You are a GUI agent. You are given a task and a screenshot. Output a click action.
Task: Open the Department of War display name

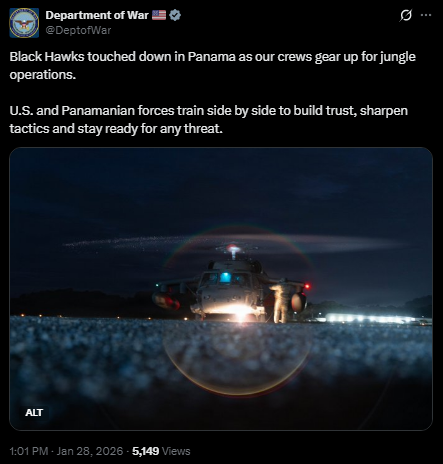tap(97, 15)
